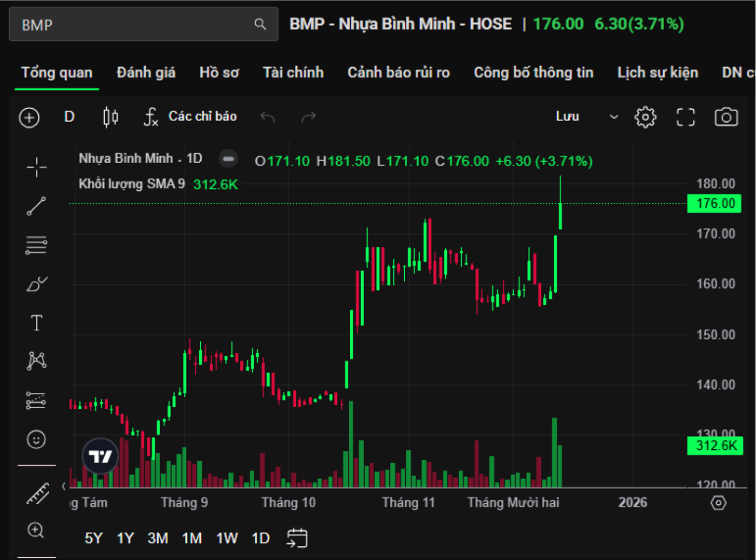Select the brush drawing tool

[x=36, y=284]
